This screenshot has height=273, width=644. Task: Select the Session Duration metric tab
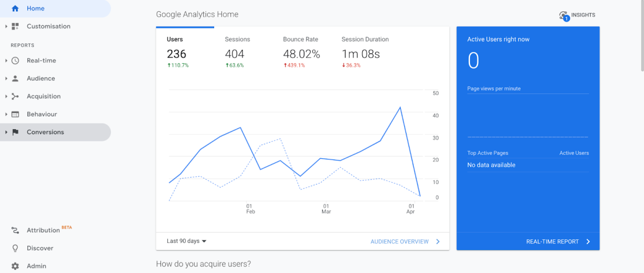[365, 40]
